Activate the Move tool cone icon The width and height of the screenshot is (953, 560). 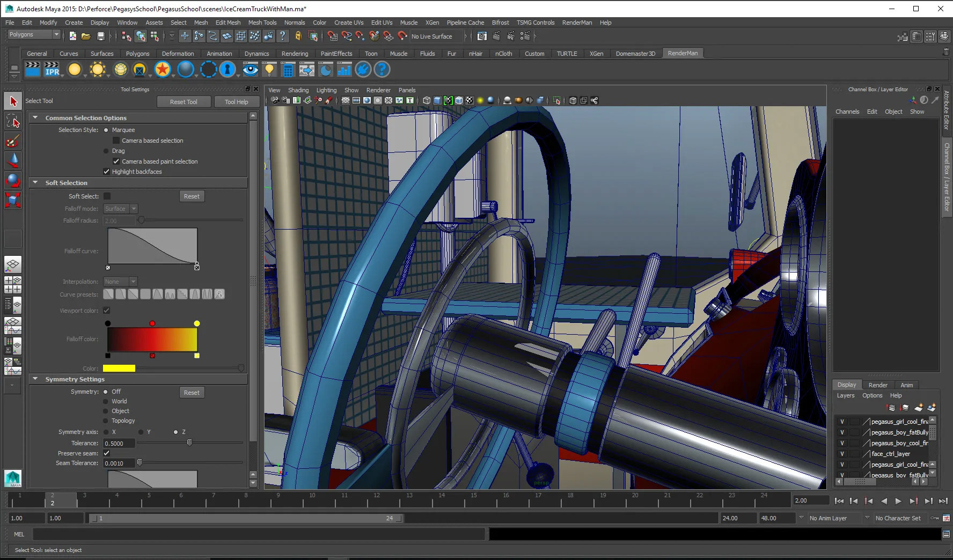tap(13, 161)
